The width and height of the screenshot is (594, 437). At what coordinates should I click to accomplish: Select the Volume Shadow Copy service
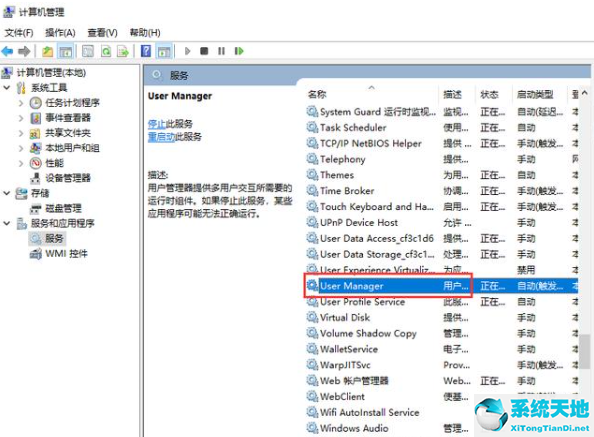point(442,334)
